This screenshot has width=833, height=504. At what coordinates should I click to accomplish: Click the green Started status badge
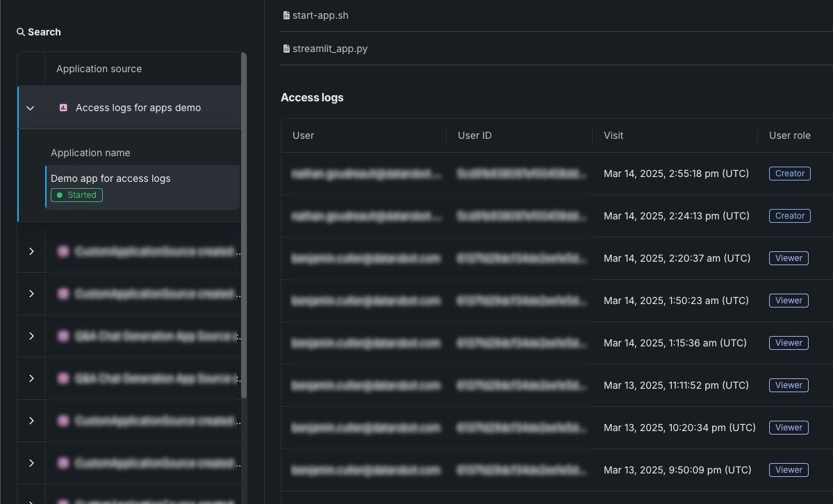[77, 195]
